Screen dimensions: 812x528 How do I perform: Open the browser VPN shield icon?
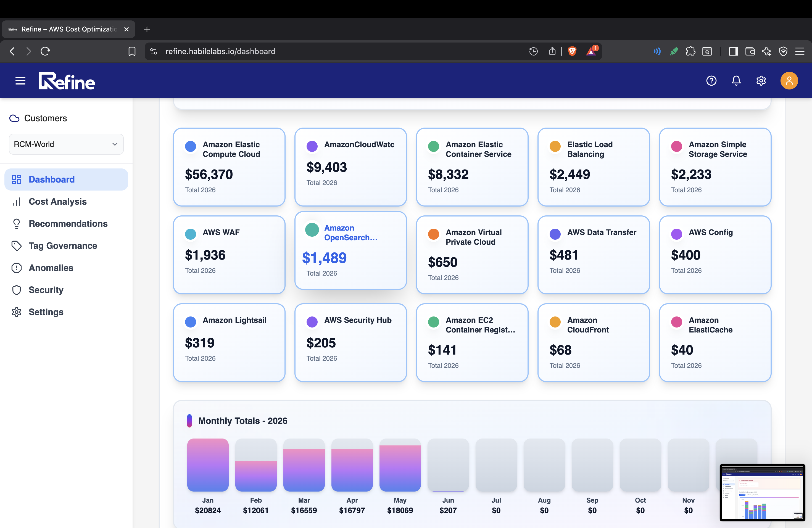[783, 52]
